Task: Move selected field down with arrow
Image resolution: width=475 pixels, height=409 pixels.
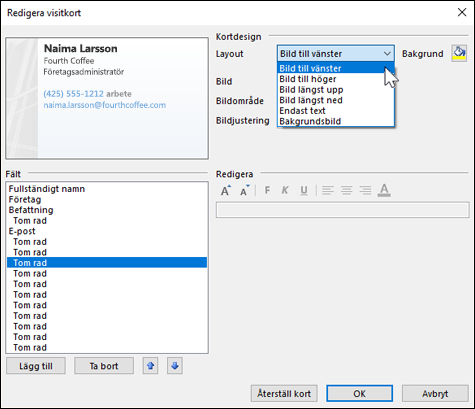Action: click(175, 366)
